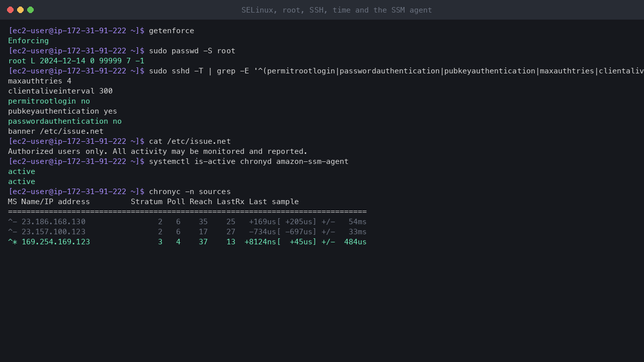
Task: Select the "Enforcing" output line
Action: [29, 41]
